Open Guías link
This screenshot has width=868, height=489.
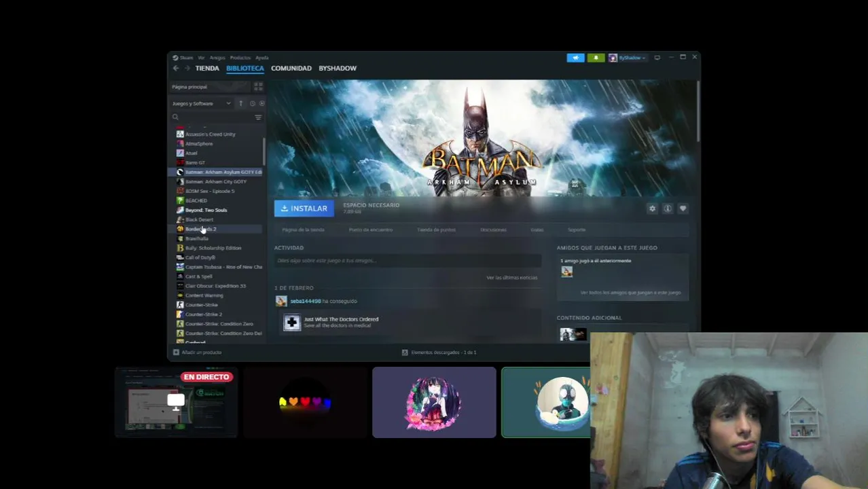coord(537,230)
